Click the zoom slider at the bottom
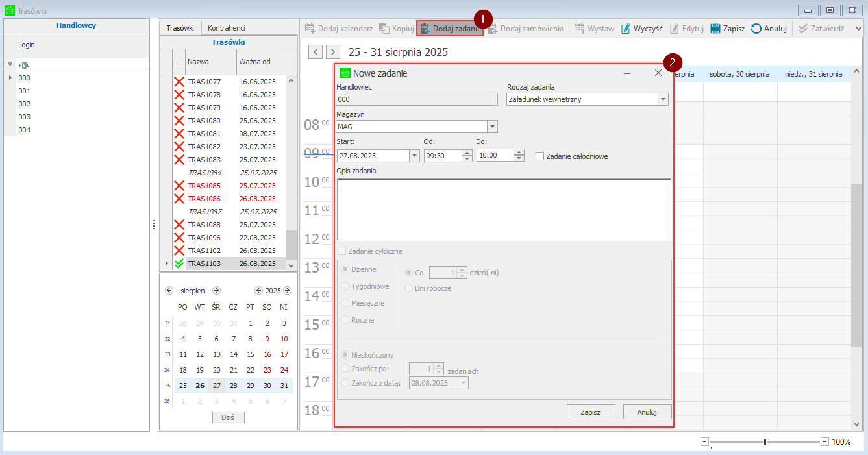This screenshot has height=455, width=868. [765, 442]
